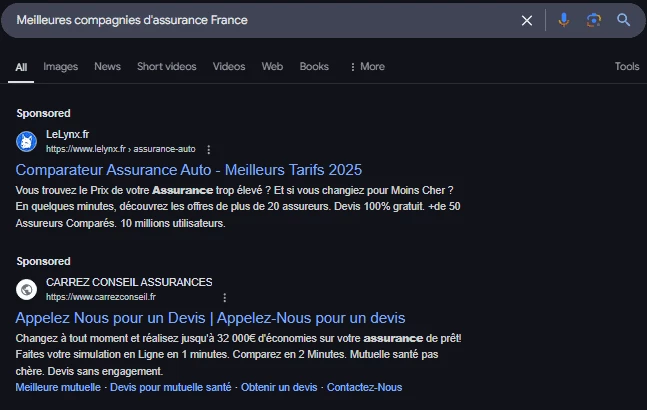This screenshot has height=410, width=647.
Task: Switch to the News tab
Action: point(107,67)
